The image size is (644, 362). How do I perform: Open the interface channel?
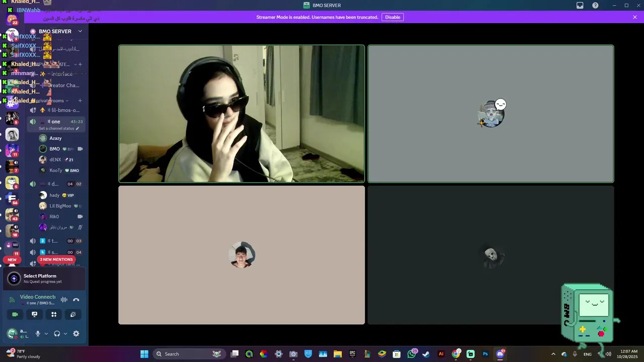[x=55, y=74]
